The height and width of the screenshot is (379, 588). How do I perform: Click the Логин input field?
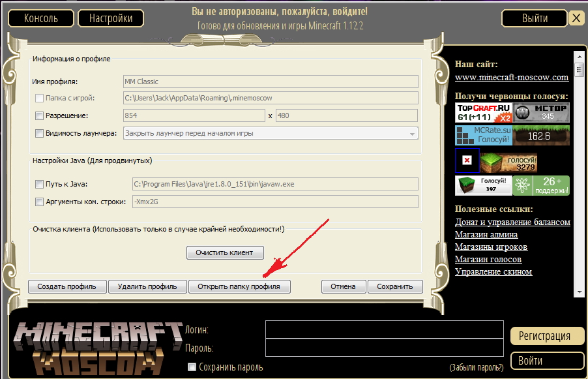(x=384, y=329)
